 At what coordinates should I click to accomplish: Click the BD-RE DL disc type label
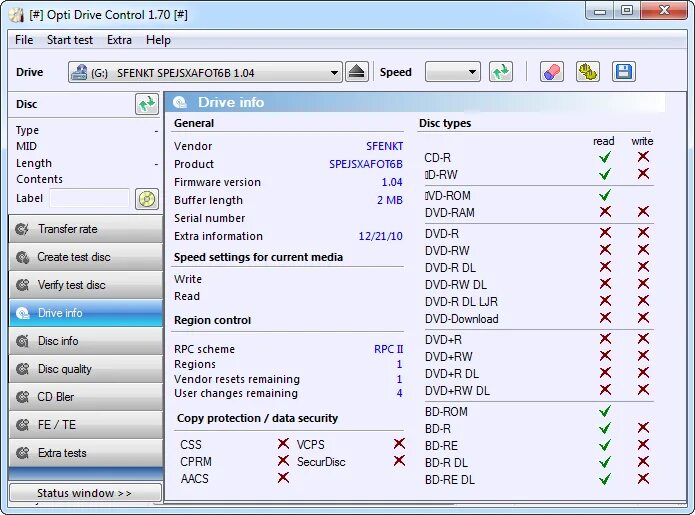449,480
